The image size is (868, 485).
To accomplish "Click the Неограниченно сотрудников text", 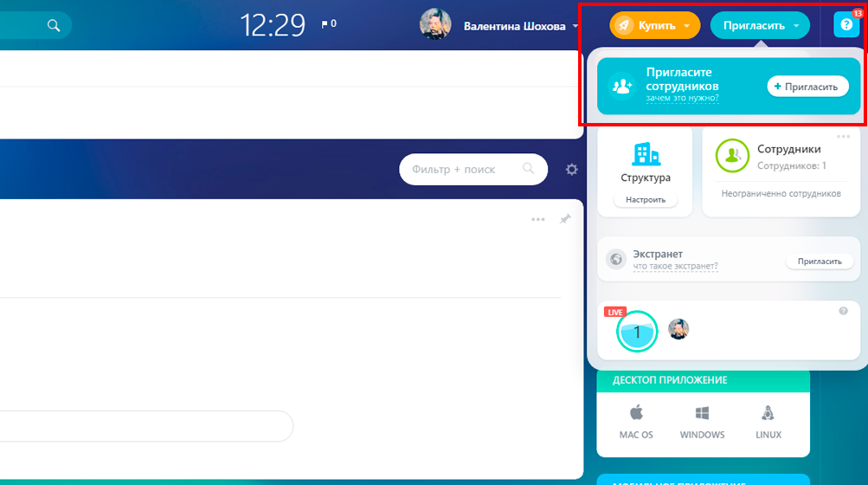I will click(781, 193).
